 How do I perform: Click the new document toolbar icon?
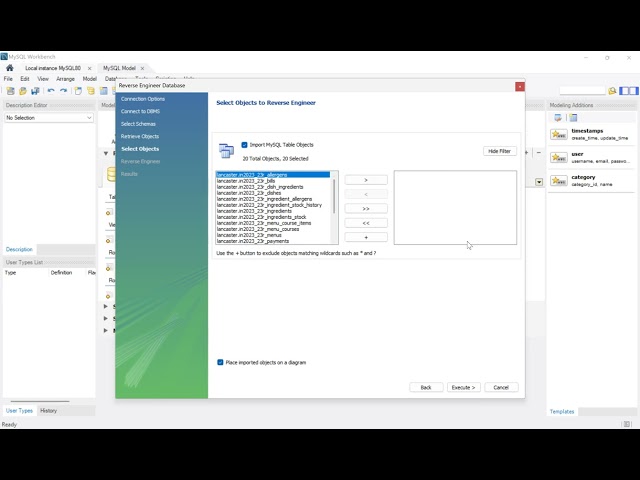coord(10,90)
